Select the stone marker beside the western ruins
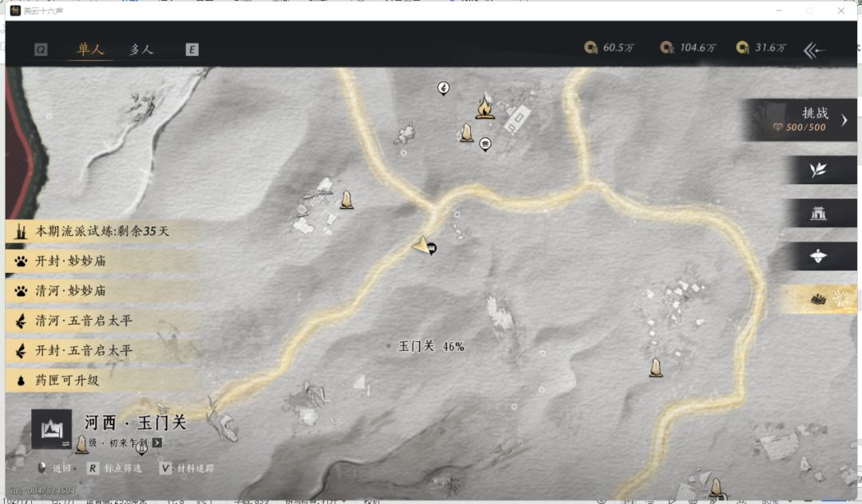The image size is (862, 504). tap(346, 200)
